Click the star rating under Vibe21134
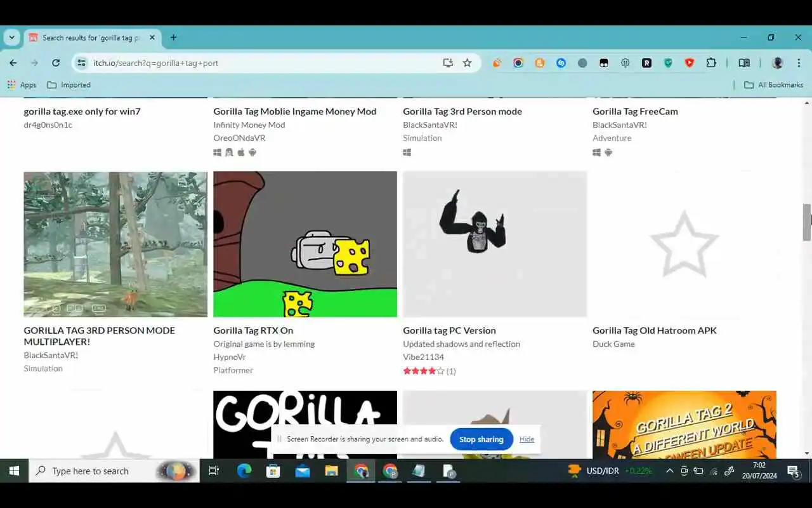The width and height of the screenshot is (812, 508). (429, 371)
